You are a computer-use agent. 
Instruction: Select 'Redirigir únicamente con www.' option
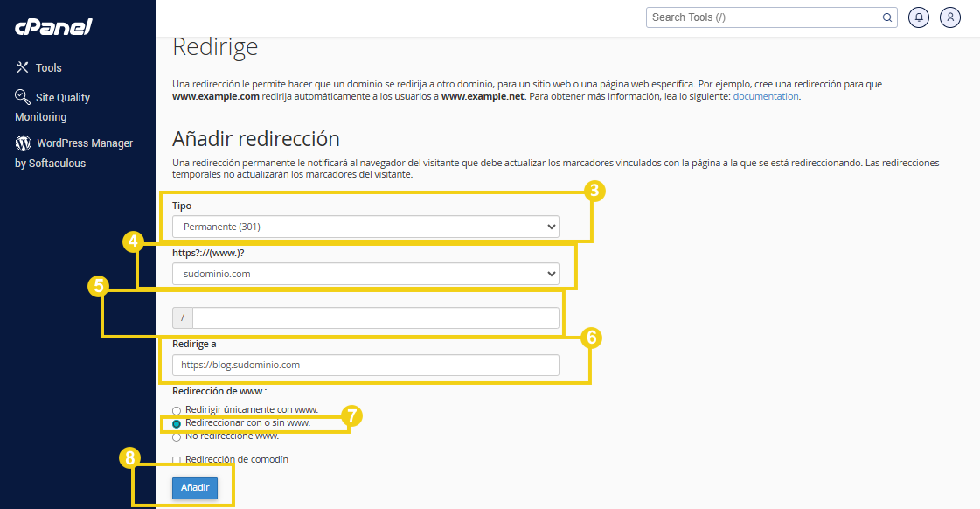[x=177, y=410]
